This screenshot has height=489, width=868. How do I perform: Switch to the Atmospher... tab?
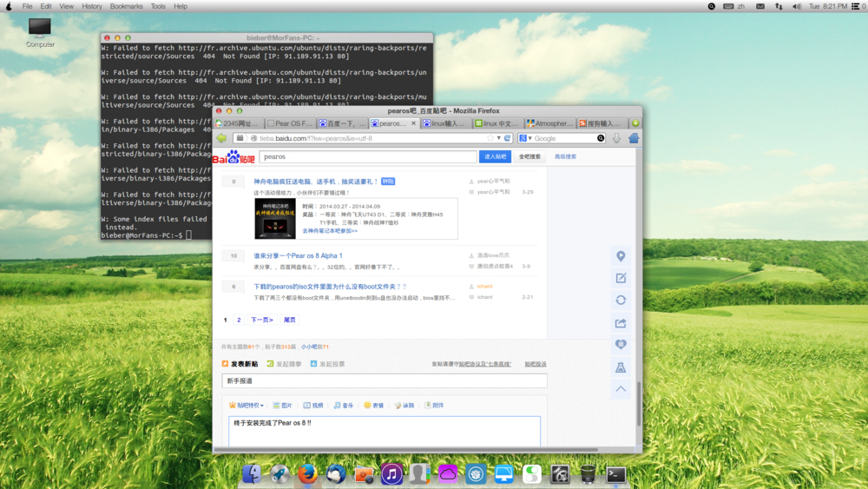tap(551, 123)
